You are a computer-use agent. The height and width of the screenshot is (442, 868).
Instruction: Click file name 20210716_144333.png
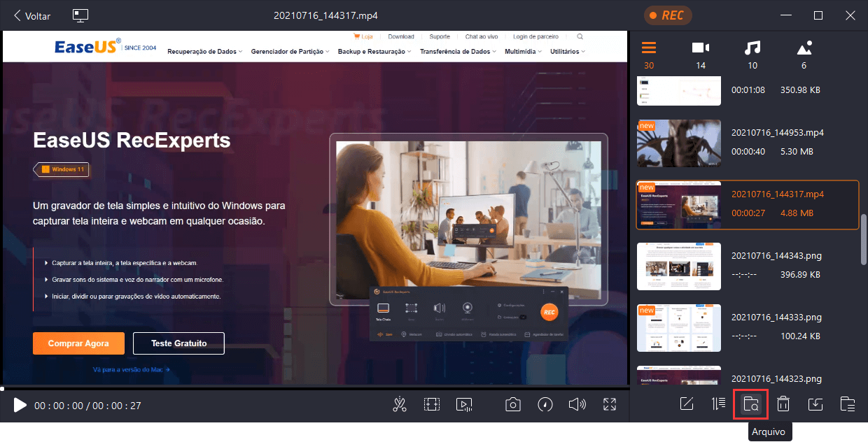(777, 317)
